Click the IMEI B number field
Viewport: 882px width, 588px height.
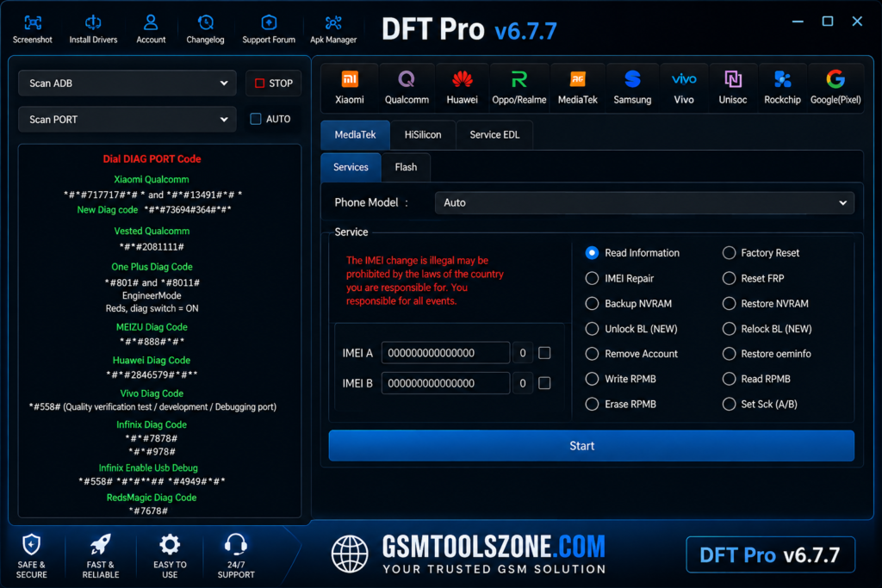[x=445, y=383]
